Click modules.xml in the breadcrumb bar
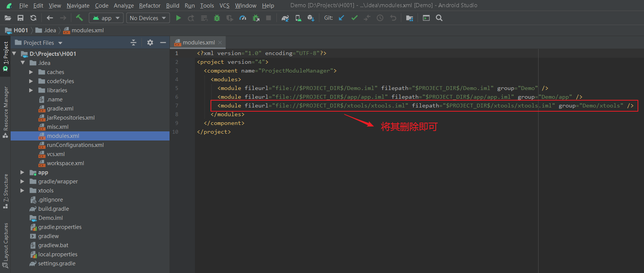This screenshot has height=273, width=644. pos(83,30)
